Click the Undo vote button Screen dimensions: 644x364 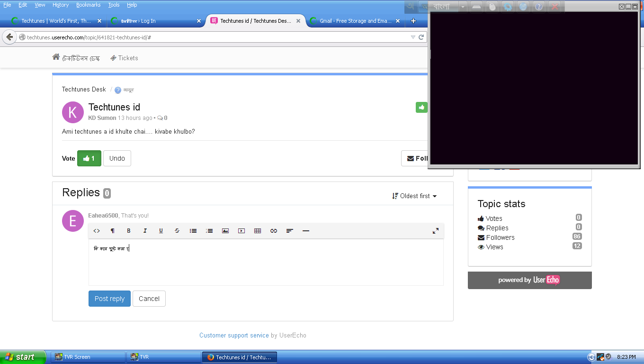tap(117, 158)
